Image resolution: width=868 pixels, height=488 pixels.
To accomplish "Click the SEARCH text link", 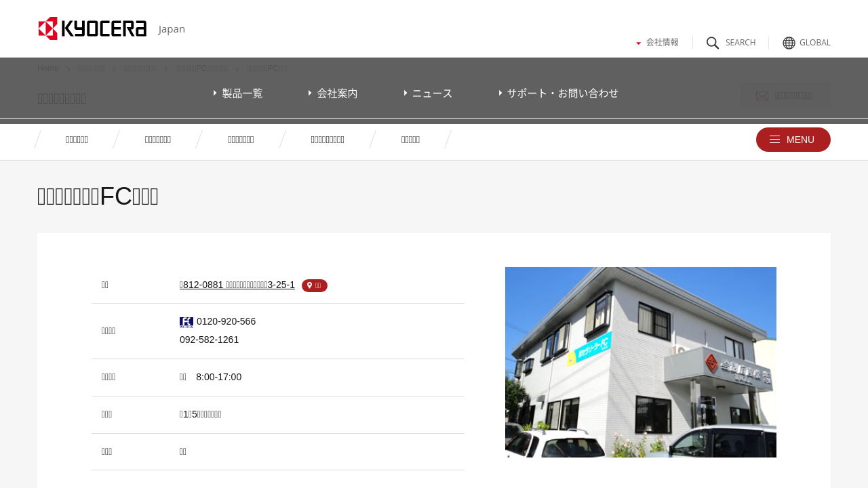I will (740, 43).
